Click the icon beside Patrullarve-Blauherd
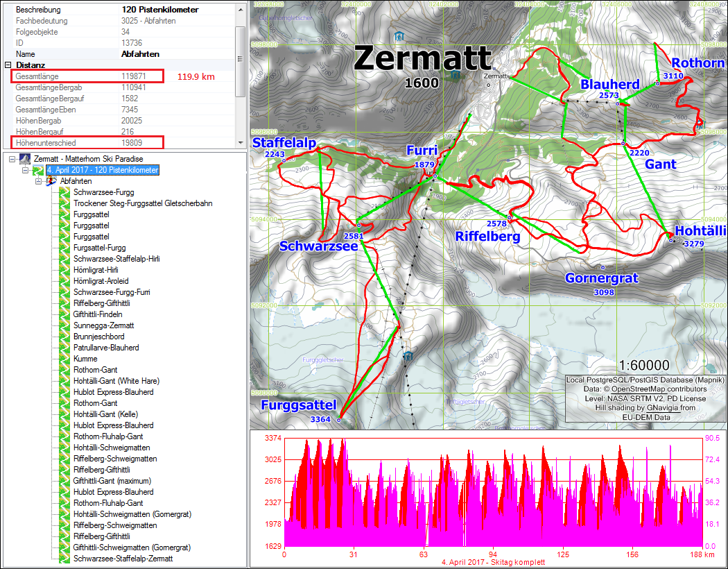 pos(64,348)
